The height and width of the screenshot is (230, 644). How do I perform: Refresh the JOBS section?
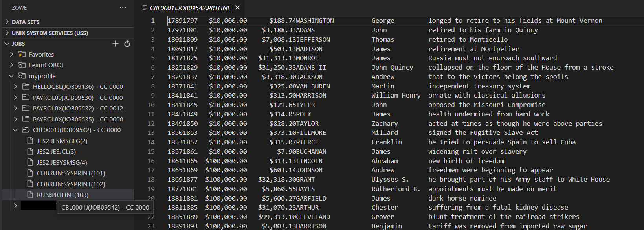tap(127, 44)
